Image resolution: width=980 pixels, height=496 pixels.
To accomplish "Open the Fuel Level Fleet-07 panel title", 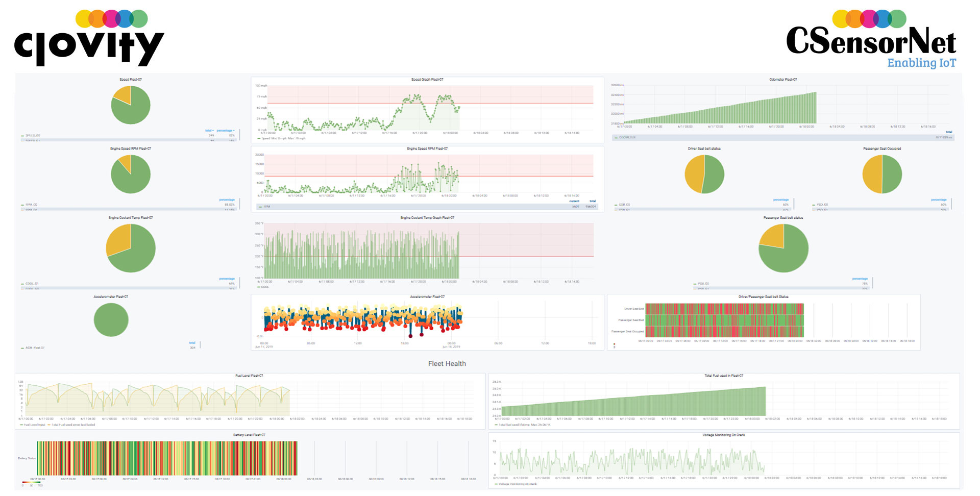I will click(x=249, y=376).
